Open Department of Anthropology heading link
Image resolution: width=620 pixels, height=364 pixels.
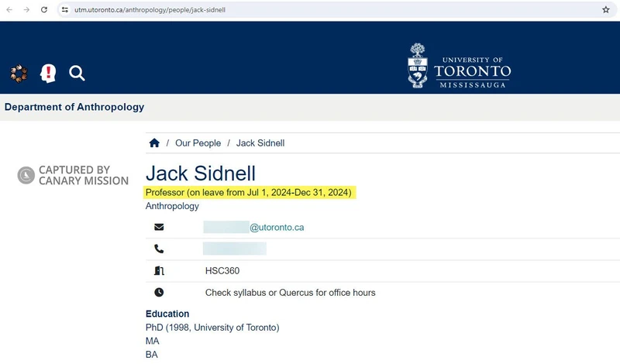click(x=74, y=107)
